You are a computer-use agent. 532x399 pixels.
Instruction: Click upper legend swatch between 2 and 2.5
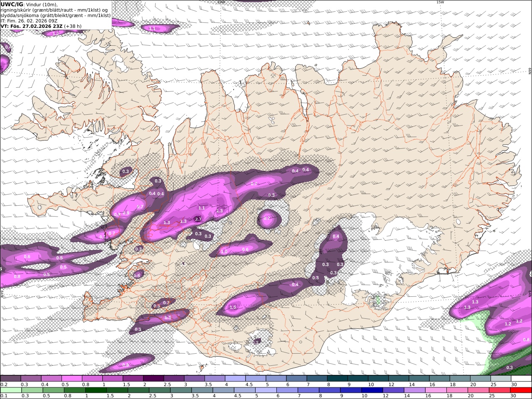(x=153, y=379)
